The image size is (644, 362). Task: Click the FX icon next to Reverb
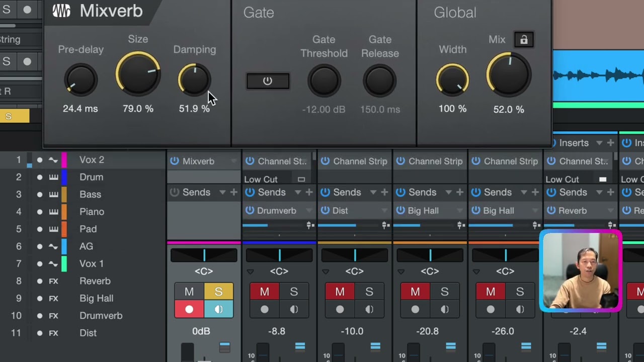[53, 281]
